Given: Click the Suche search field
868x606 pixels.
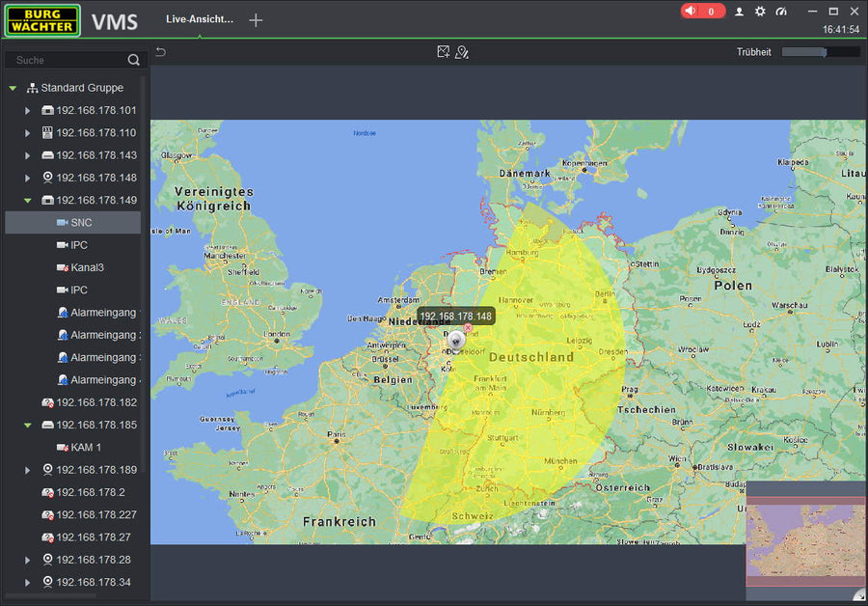Looking at the screenshot, I should [66, 60].
